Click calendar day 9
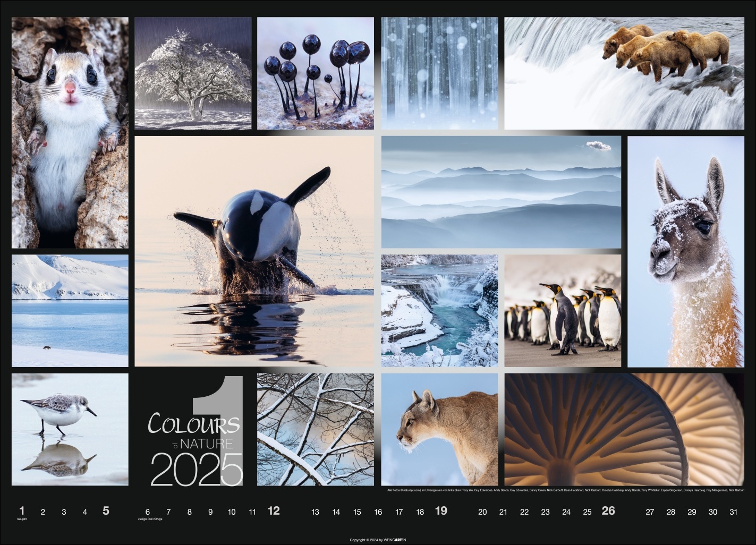The width and height of the screenshot is (756, 545). [210, 512]
